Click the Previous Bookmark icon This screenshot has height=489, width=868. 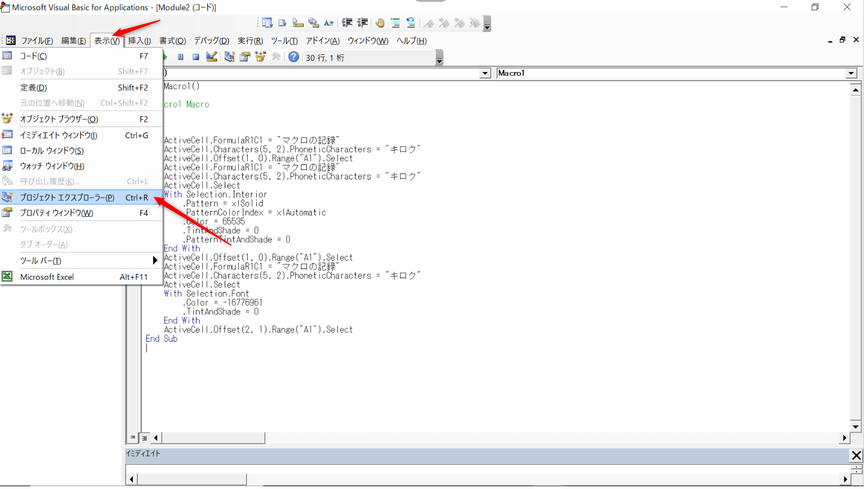point(460,23)
